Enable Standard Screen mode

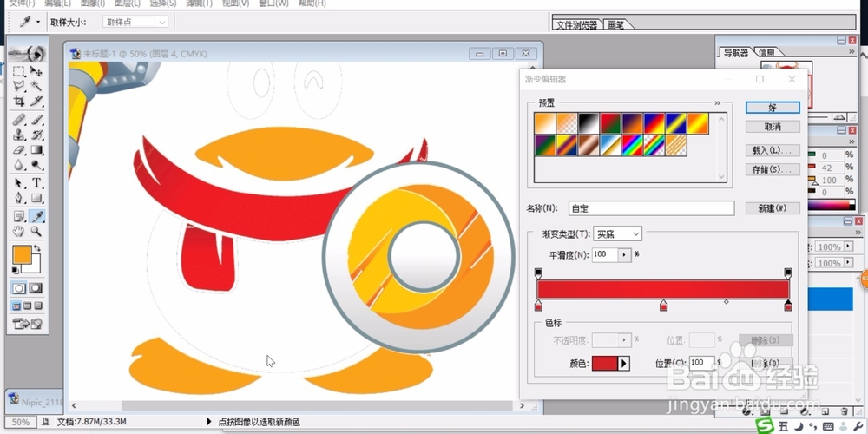click(x=16, y=306)
